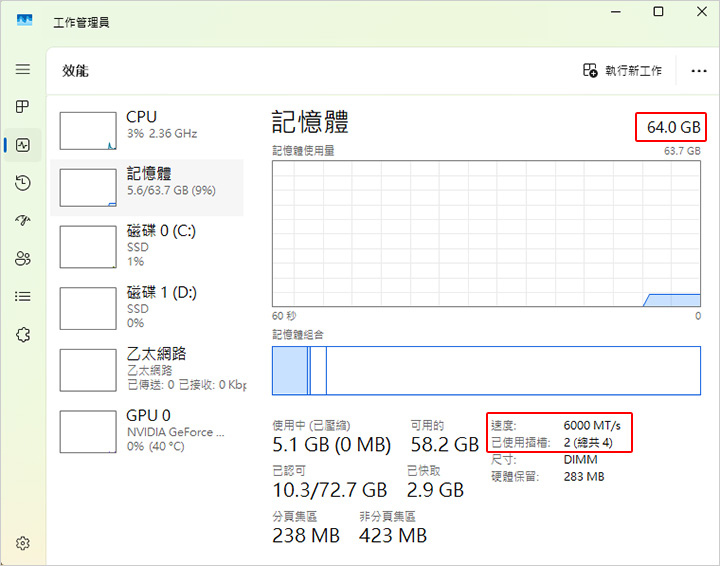Click the 423 MB non-paged pool value
This screenshot has width=720, height=566.
(x=393, y=535)
